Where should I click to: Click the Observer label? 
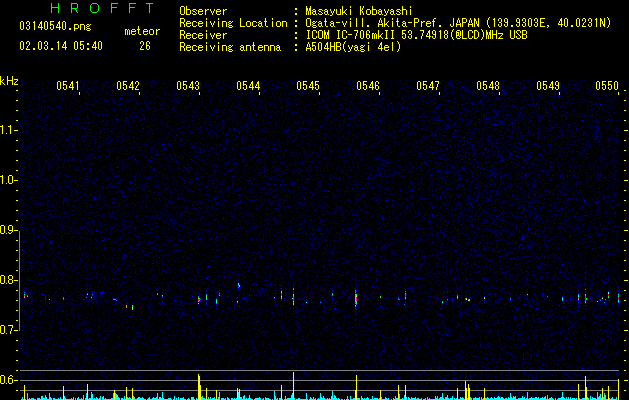tap(203, 11)
